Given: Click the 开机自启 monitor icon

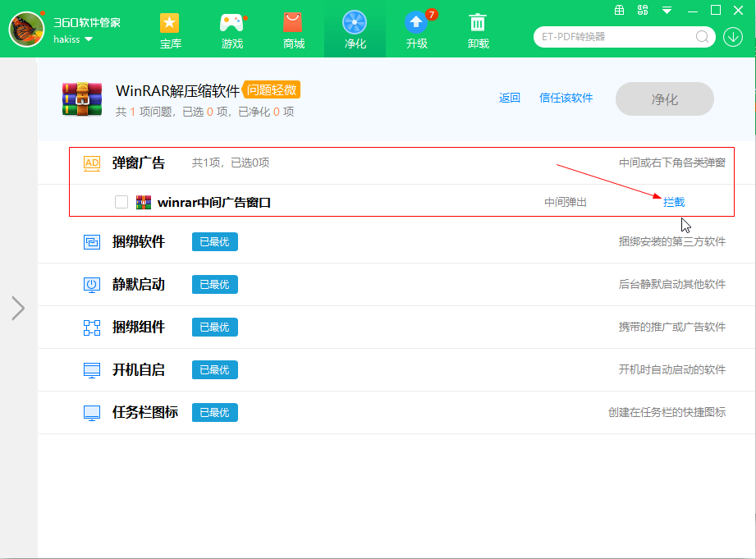Looking at the screenshot, I should (92, 370).
